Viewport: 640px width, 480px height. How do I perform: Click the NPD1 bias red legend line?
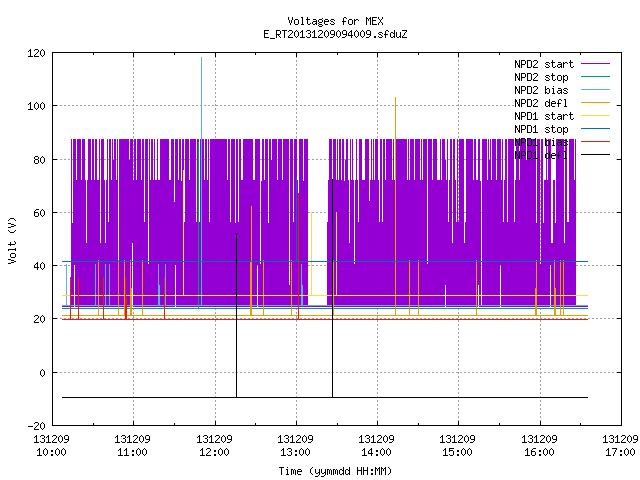tap(595, 142)
